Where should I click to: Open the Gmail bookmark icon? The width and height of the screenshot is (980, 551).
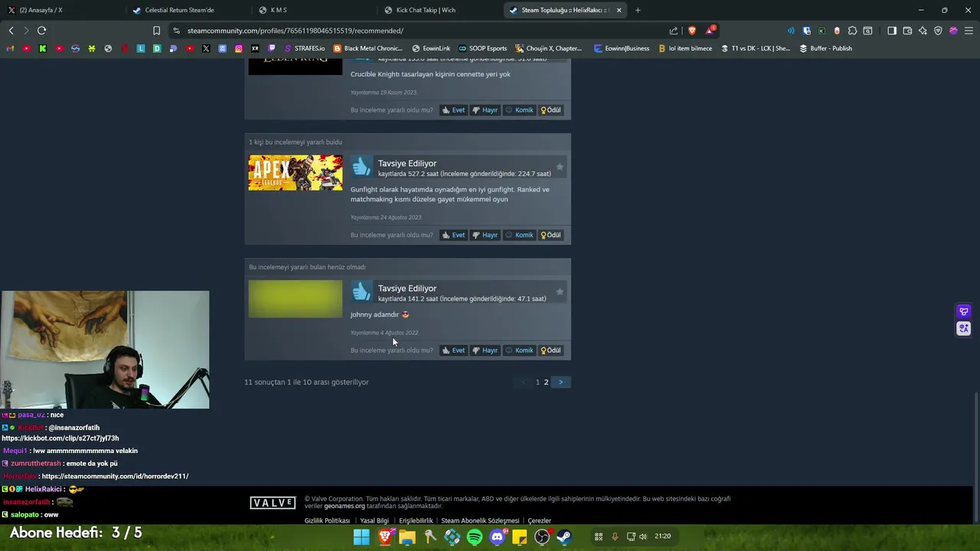point(10,48)
